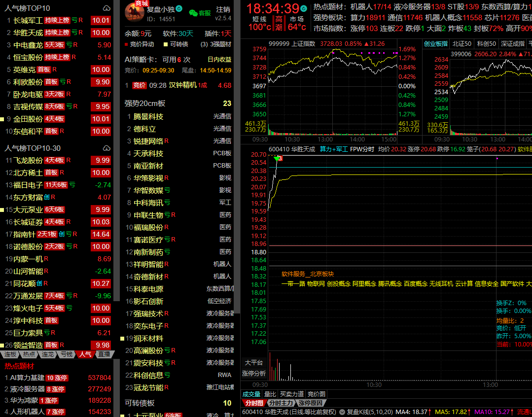Show the 成交量 volume sub-chart

[251, 394]
